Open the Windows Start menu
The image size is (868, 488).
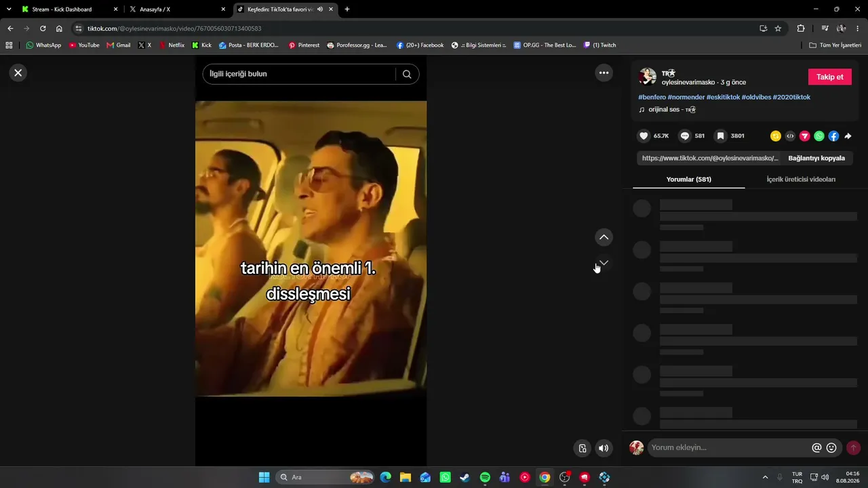click(264, 477)
